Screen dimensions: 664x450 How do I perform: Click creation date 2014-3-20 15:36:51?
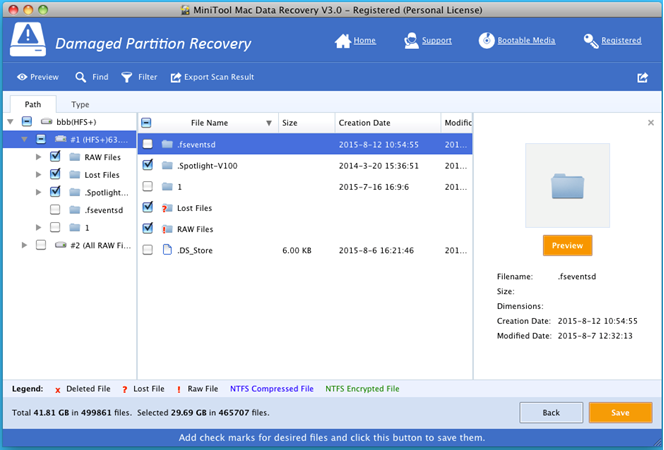379,166
